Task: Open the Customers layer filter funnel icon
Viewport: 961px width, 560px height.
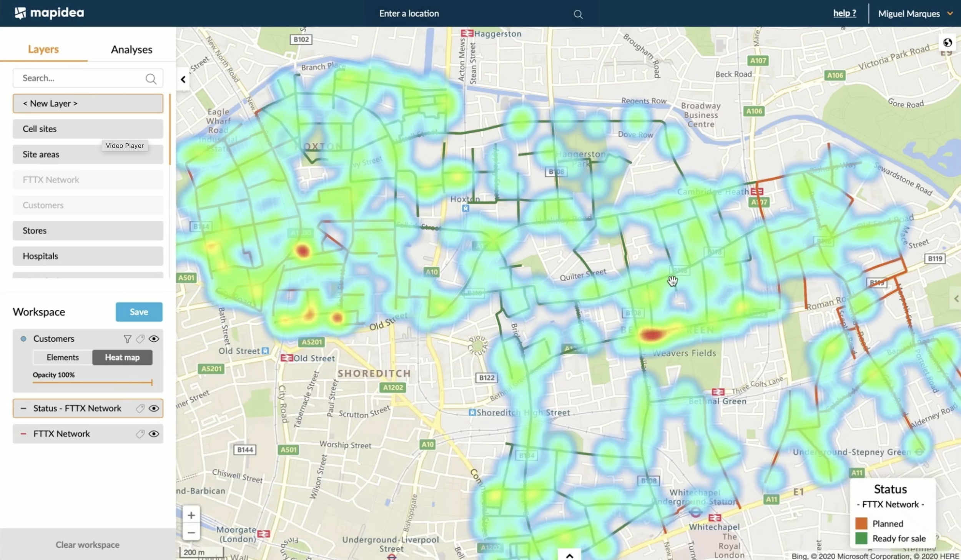Action: (127, 339)
